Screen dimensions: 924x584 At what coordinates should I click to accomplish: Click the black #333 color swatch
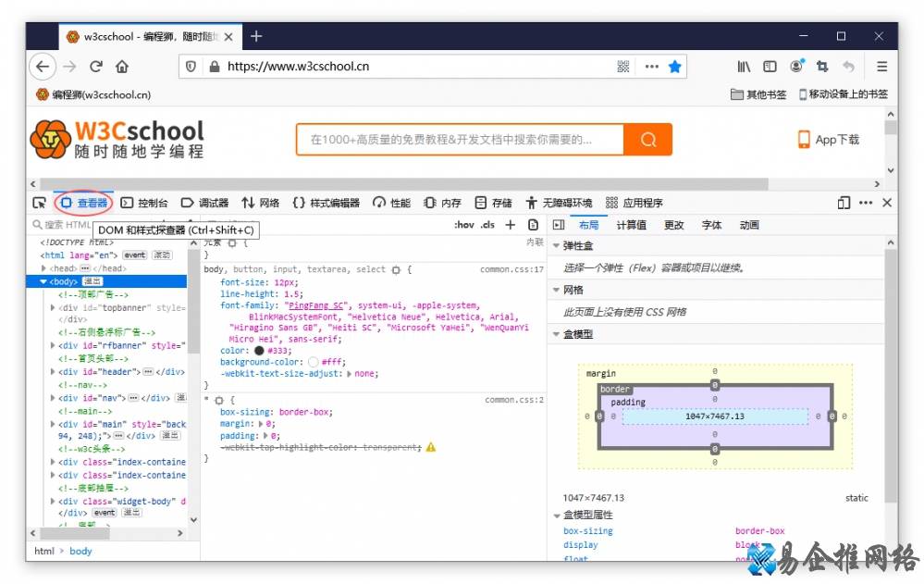pos(259,351)
